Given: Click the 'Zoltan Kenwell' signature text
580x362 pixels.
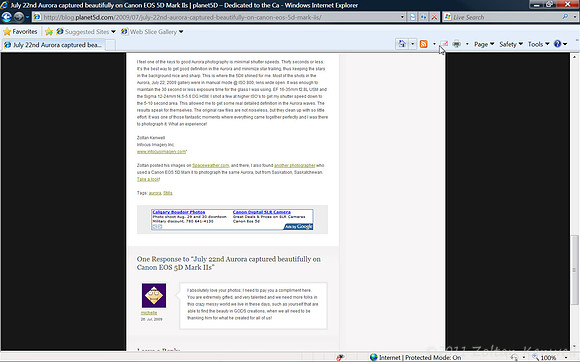Looking at the screenshot, I should [151, 138].
